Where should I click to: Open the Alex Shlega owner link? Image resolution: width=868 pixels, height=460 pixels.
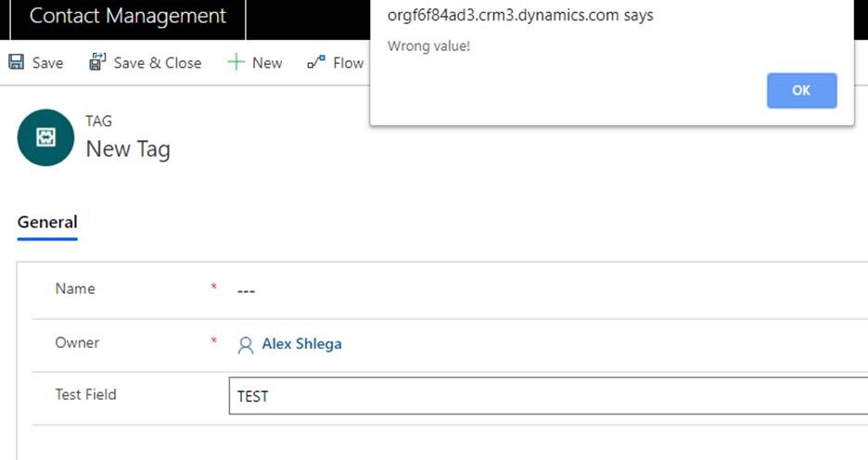301,344
